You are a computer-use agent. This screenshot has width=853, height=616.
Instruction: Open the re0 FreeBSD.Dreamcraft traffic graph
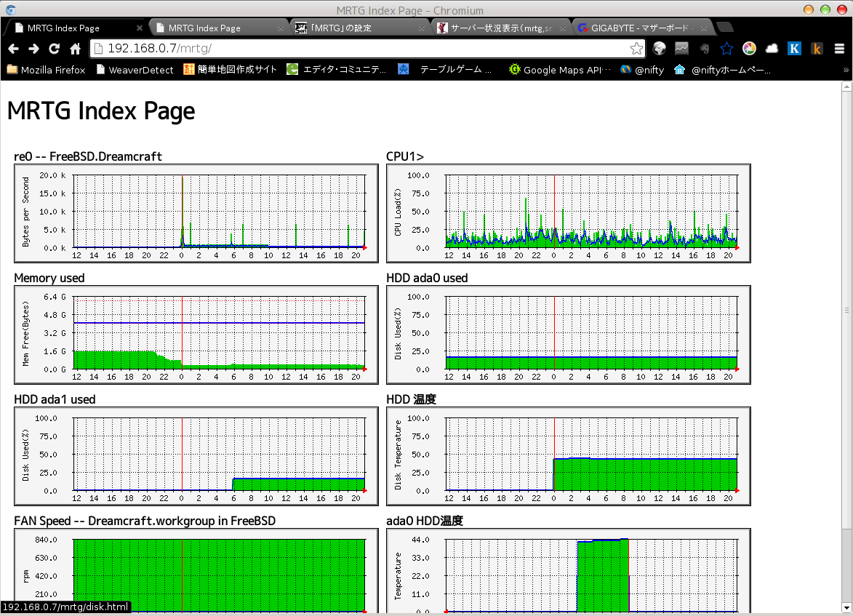tap(196, 213)
